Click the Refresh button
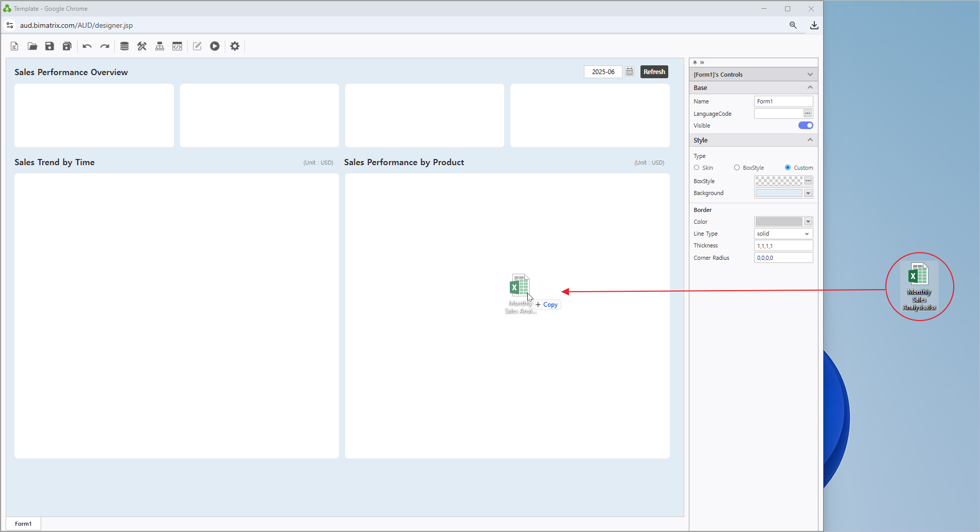The width and height of the screenshot is (980, 532). pos(654,72)
